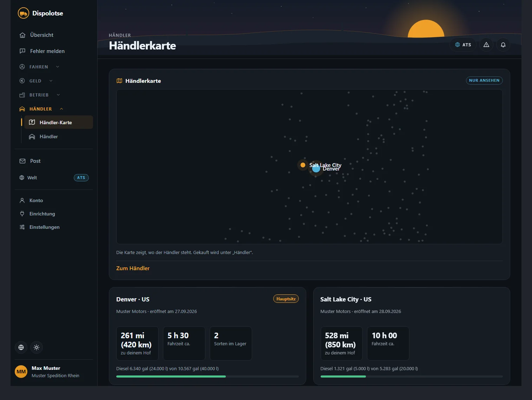Image resolution: width=532 pixels, height=400 pixels.
Task: Click the globe icon beside Welt
Action: coord(22,178)
